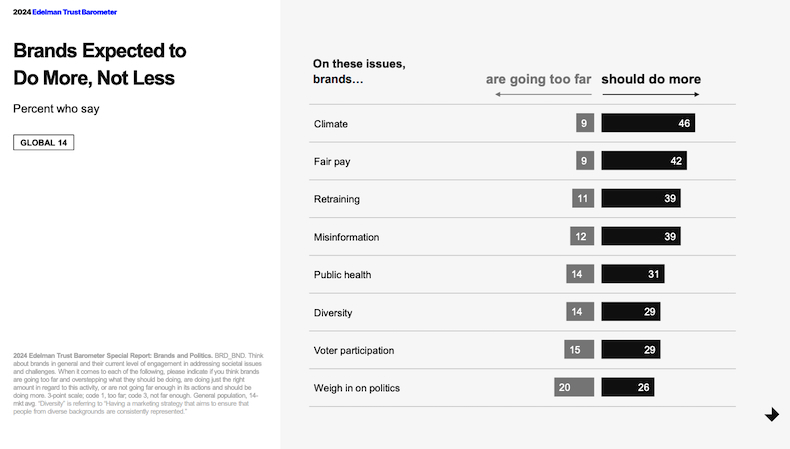This screenshot has width=790, height=449.
Task: Click the black Climate bar showing 46
Action: pos(648,124)
